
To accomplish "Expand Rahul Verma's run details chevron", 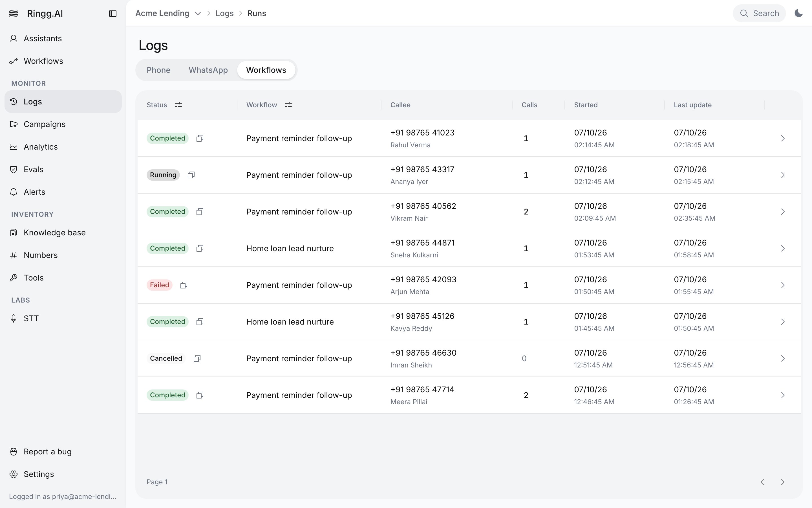I will [782, 138].
